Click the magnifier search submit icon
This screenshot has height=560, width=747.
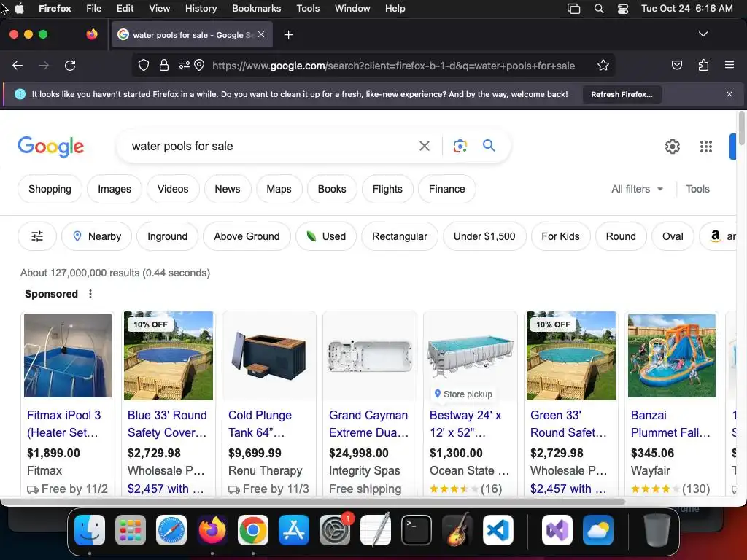tap(489, 146)
